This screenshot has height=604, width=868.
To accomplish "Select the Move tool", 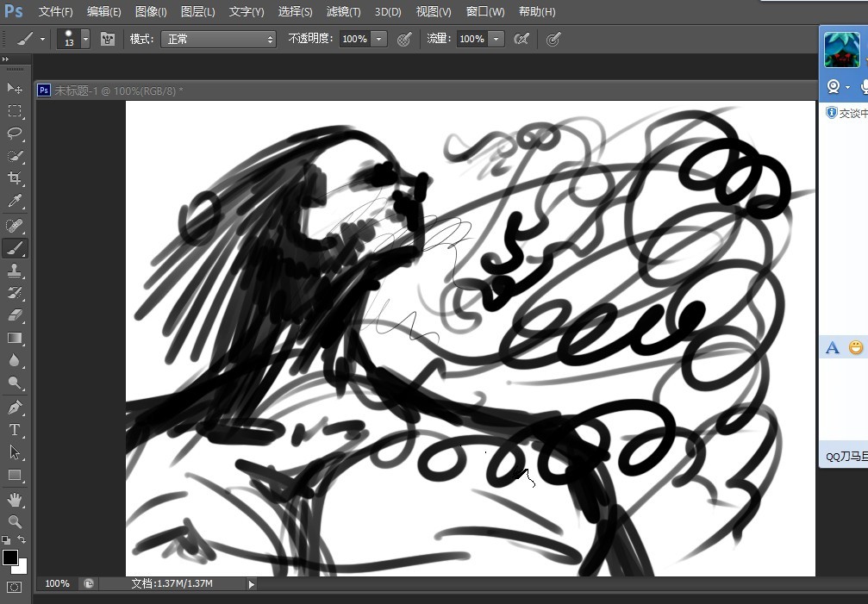I will pyautogui.click(x=15, y=88).
